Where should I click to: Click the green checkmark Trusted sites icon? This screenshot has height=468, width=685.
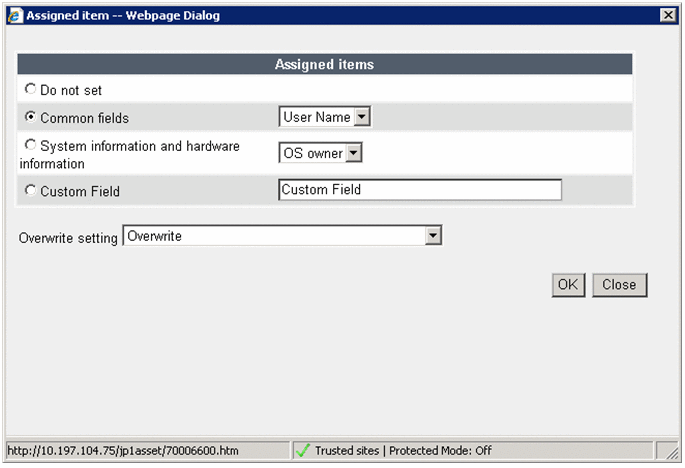point(303,451)
